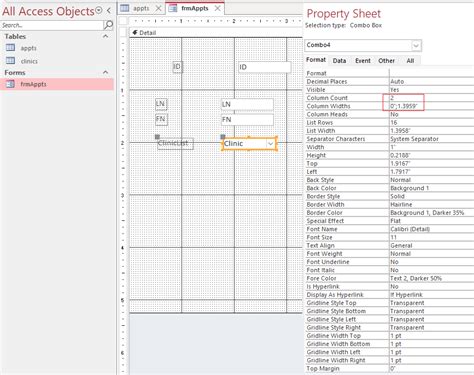Switch to the Event tab in Property Sheet
The width and height of the screenshot is (474, 375).
point(363,61)
